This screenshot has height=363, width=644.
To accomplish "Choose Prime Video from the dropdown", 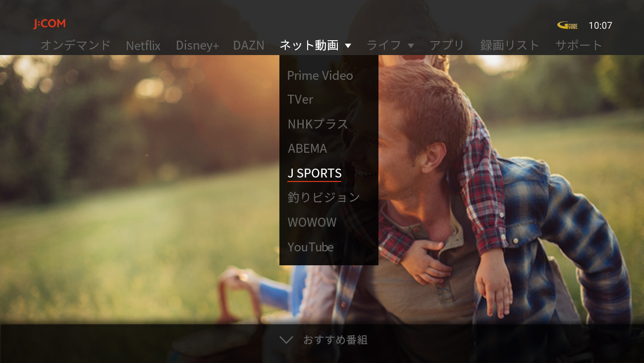I will coord(320,75).
